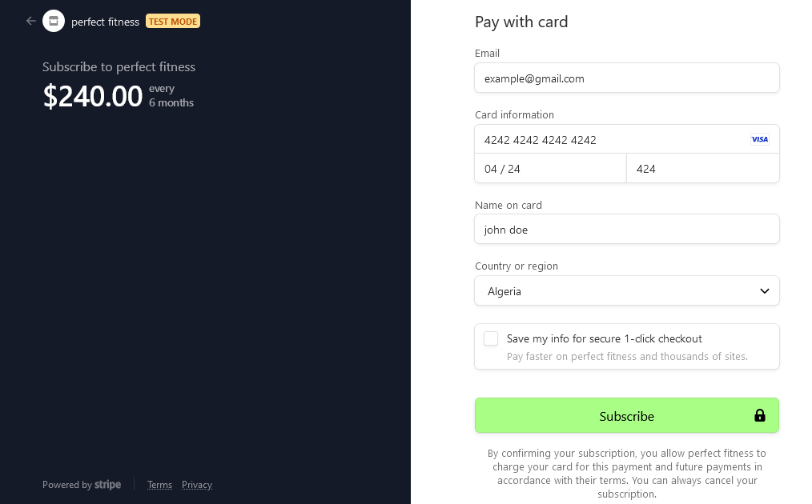The height and width of the screenshot is (504, 812).
Task: Open the Terms page
Action: coord(159,485)
